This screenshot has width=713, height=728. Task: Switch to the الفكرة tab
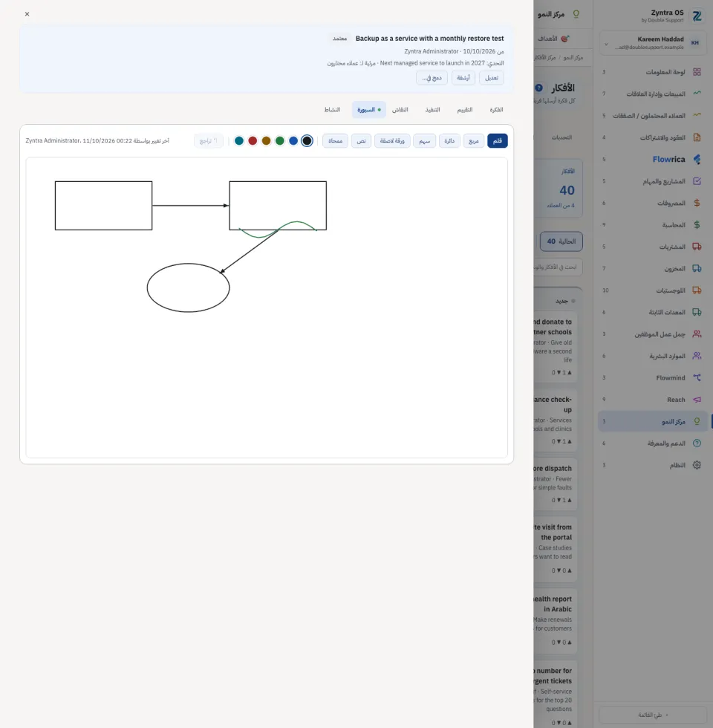pos(496,110)
